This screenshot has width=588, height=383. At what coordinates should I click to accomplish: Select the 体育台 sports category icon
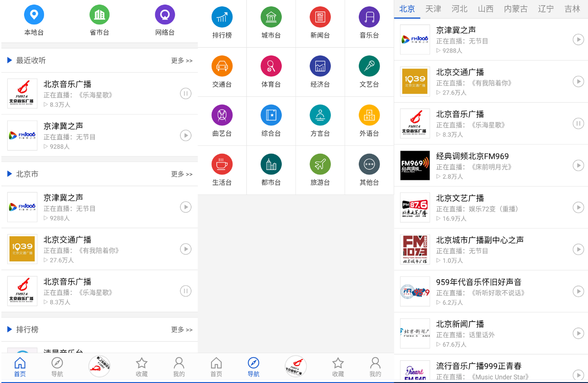click(x=271, y=66)
